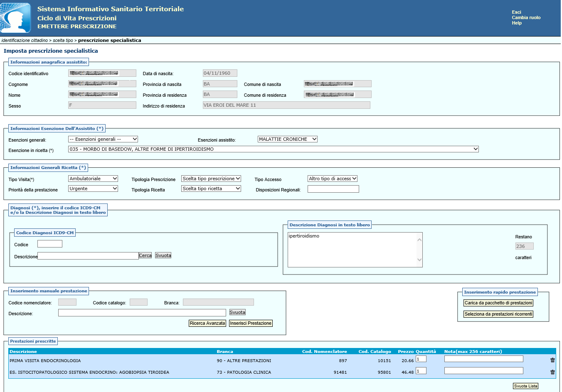Focus the Disposizioni Regionali input field
The width and height of the screenshot is (562, 392).
coord(333,189)
